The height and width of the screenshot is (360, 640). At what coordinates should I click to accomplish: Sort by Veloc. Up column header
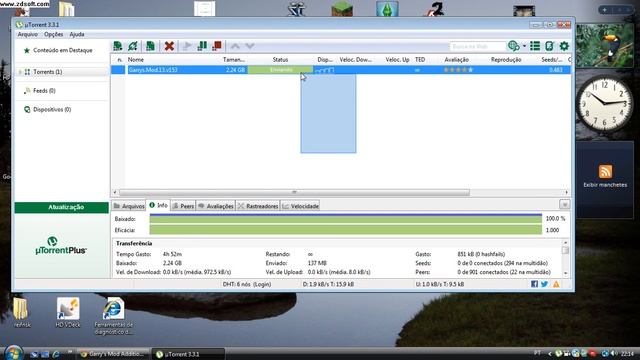pyautogui.click(x=397, y=60)
